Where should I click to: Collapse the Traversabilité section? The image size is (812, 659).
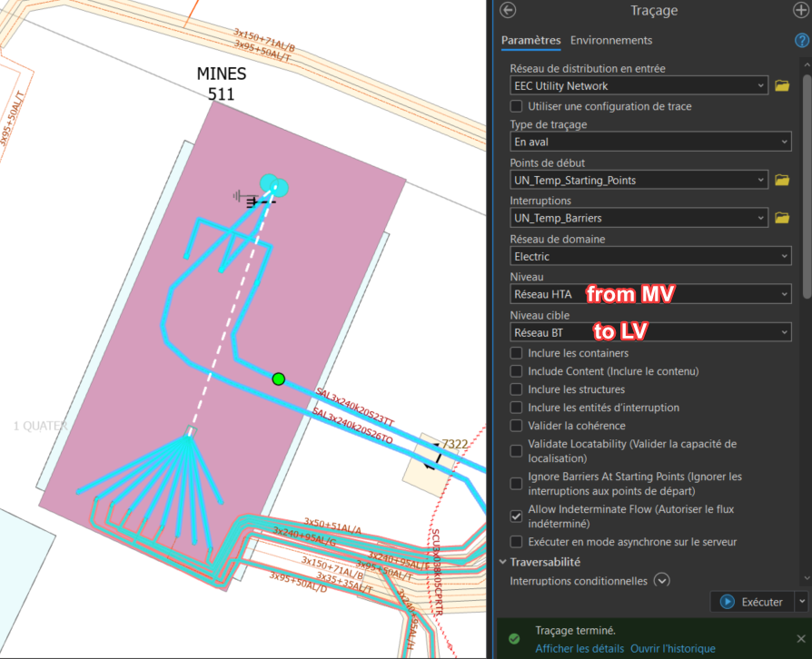click(x=502, y=562)
